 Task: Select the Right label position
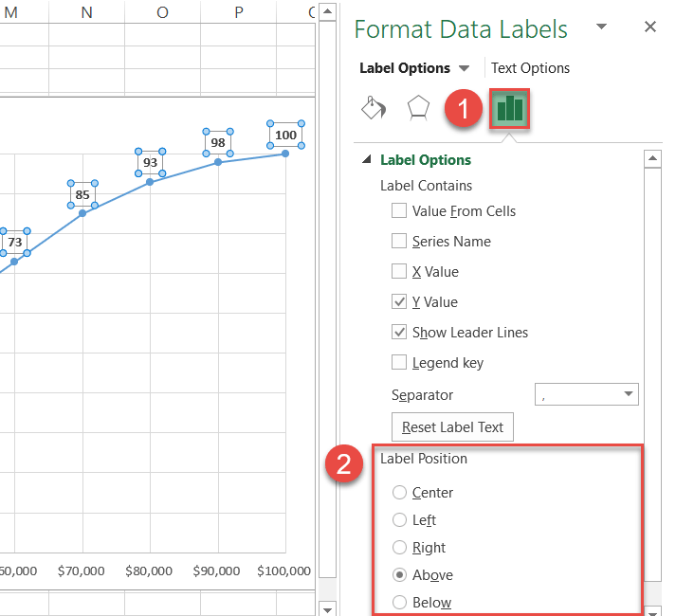(x=399, y=548)
